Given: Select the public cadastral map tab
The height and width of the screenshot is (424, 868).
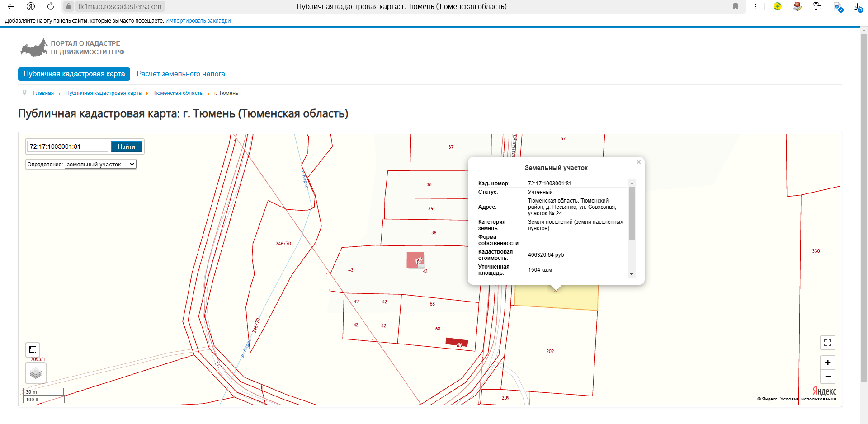Looking at the screenshot, I should tap(74, 74).
